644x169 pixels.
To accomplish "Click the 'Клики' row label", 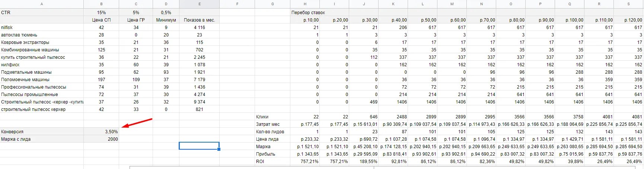I will click(x=272, y=117).
